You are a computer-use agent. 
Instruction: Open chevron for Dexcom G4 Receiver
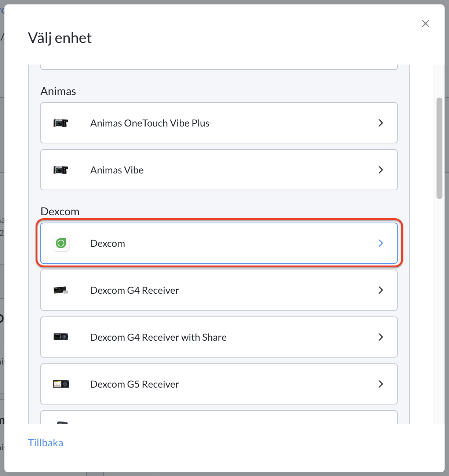(381, 290)
